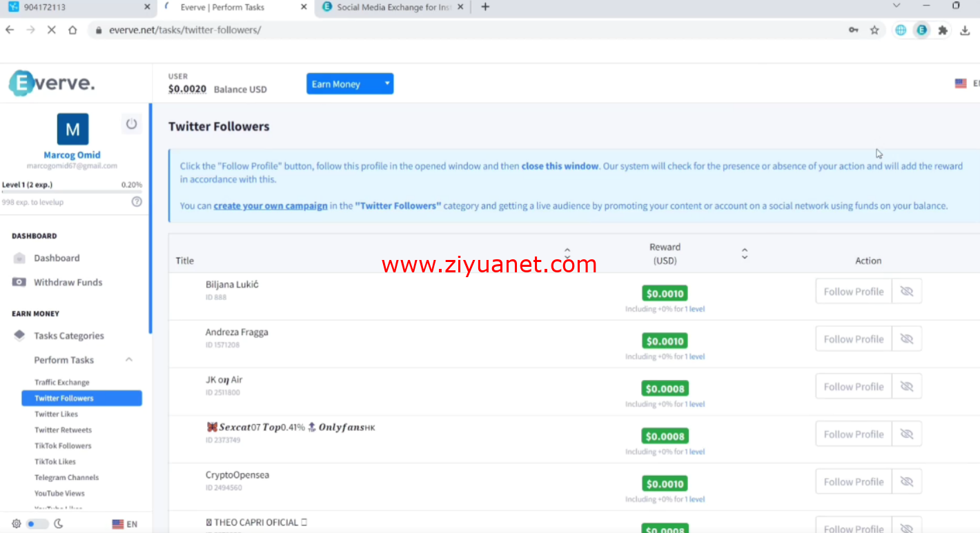Click the Dashboard home icon
This screenshot has height=533, width=980.
[x=20, y=258]
